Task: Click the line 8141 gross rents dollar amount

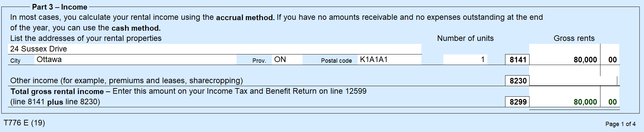Action: point(564,60)
